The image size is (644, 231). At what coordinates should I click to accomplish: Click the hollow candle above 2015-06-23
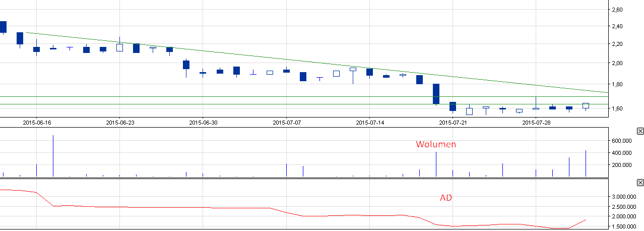(119, 47)
